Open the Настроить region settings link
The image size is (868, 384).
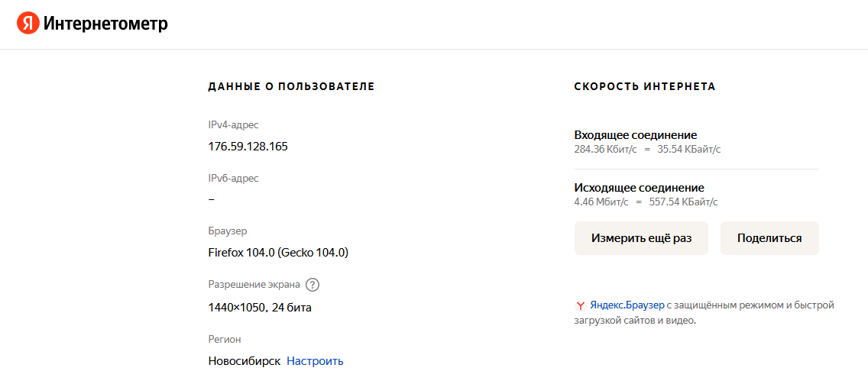(x=315, y=361)
